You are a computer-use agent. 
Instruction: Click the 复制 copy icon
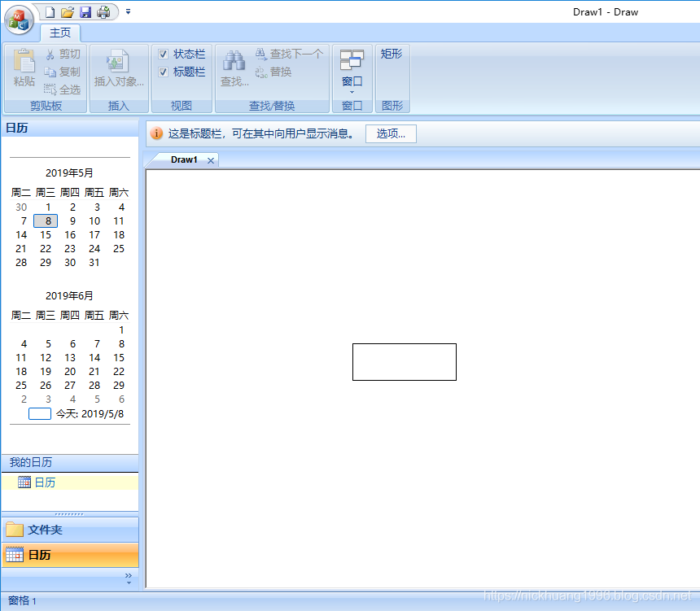pyautogui.click(x=50, y=72)
